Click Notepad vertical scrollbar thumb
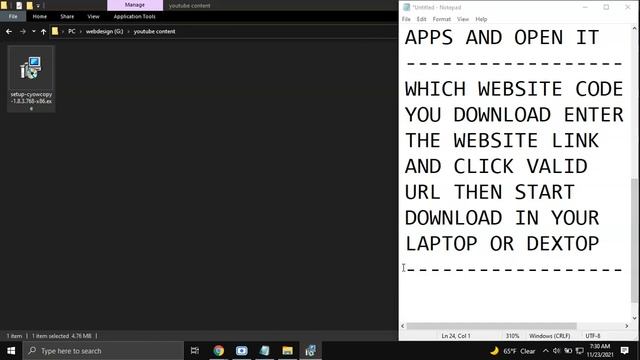 click(634, 240)
